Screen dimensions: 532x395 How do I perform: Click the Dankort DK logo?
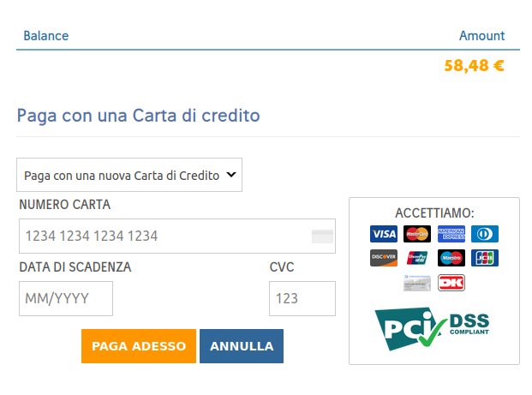[451, 283]
